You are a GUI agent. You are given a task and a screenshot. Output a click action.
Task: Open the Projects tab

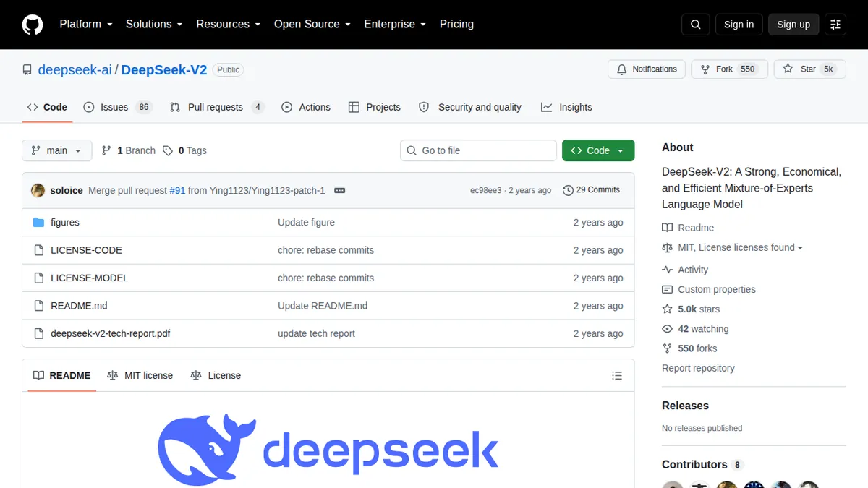pos(375,107)
